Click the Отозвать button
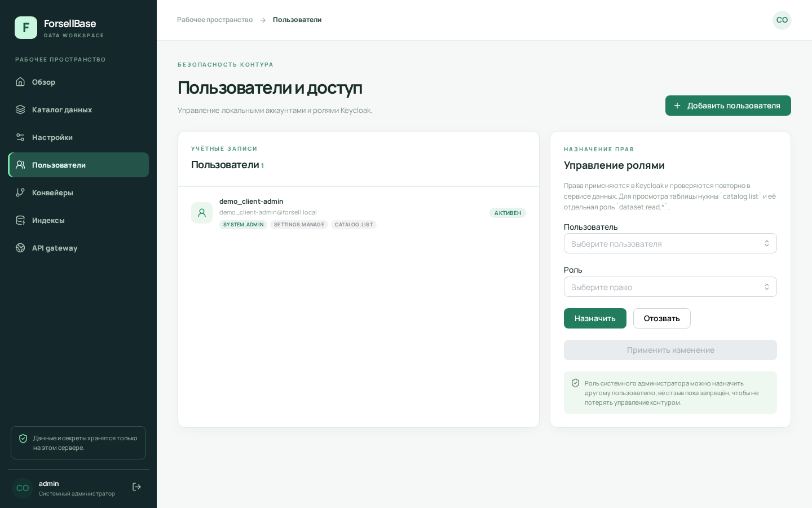 662,318
